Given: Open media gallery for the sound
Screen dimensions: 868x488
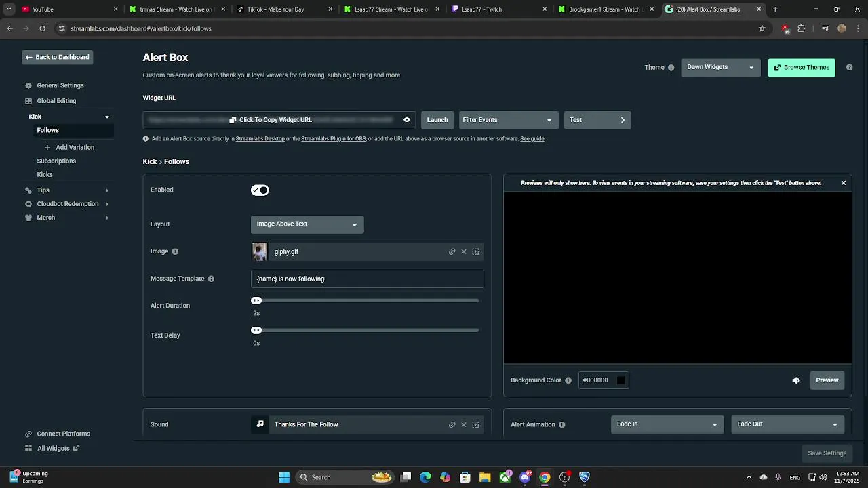Looking at the screenshot, I should pyautogui.click(x=475, y=425).
